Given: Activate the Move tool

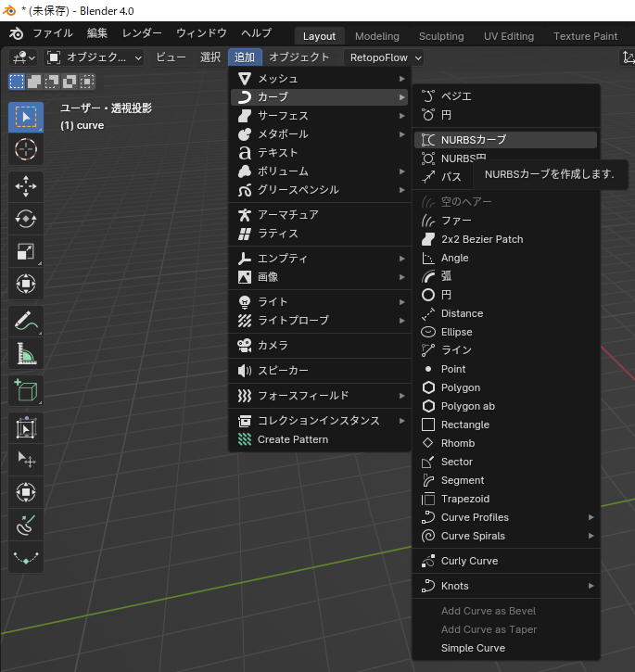Looking at the screenshot, I should coord(26,186).
